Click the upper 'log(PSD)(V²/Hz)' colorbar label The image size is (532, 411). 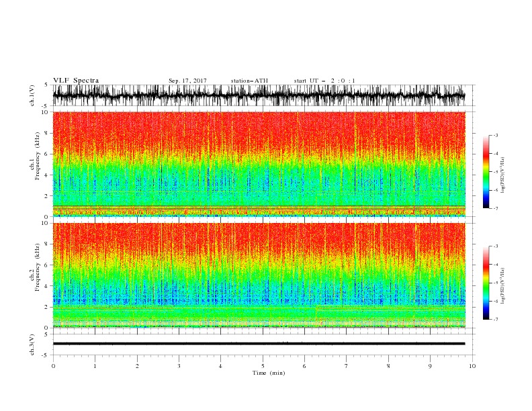pyautogui.click(x=502, y=175)
